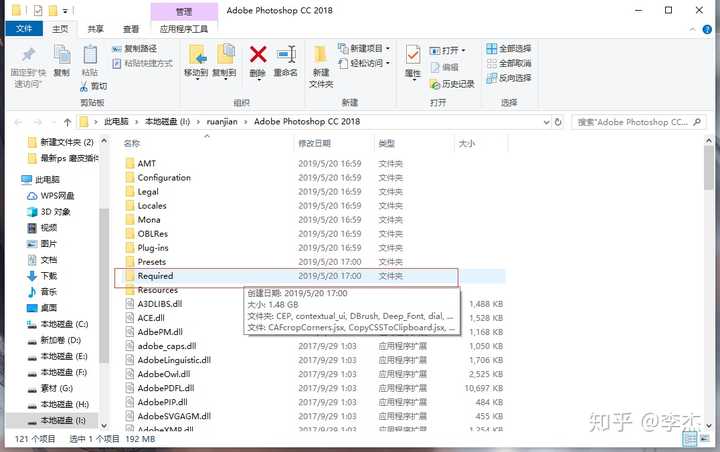Sort by the Date modified column header
Screen dimensions: 720x452
[x=315, y=143]
